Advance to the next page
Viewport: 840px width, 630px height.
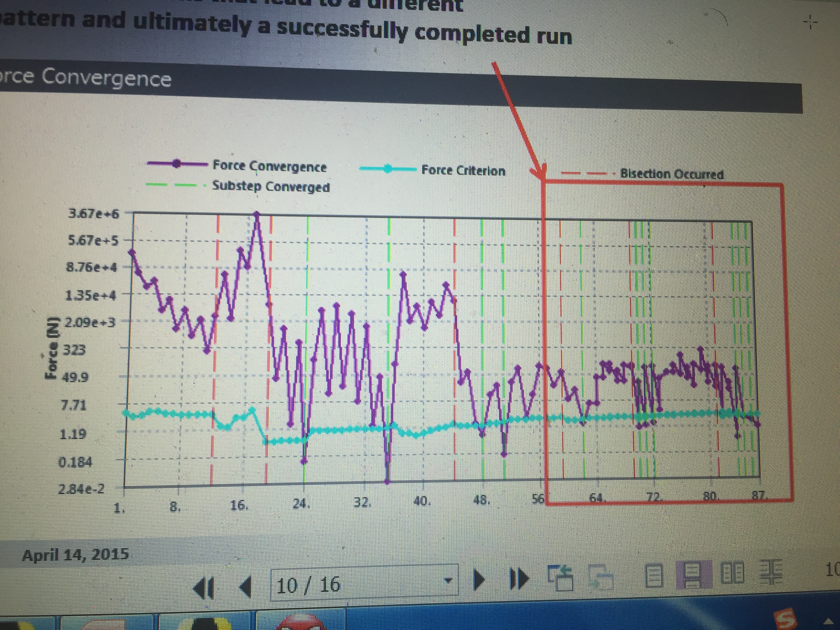tap(480, 580)
